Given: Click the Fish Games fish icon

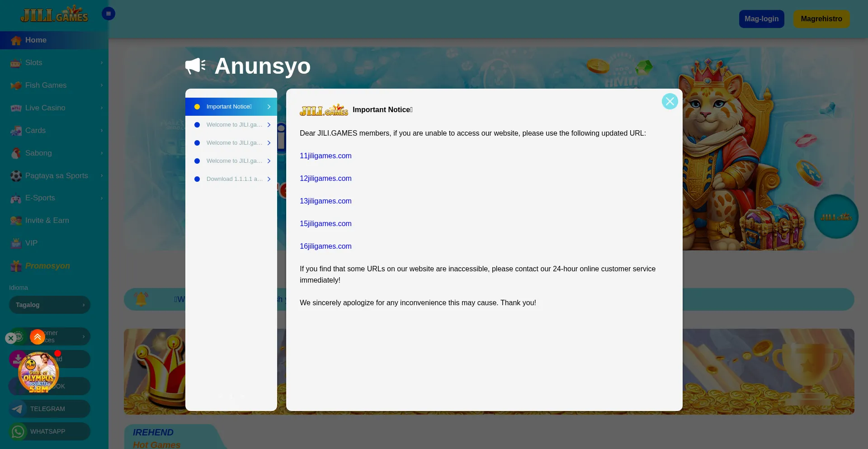Looking at the screenshot, I should tap(16, 85).
